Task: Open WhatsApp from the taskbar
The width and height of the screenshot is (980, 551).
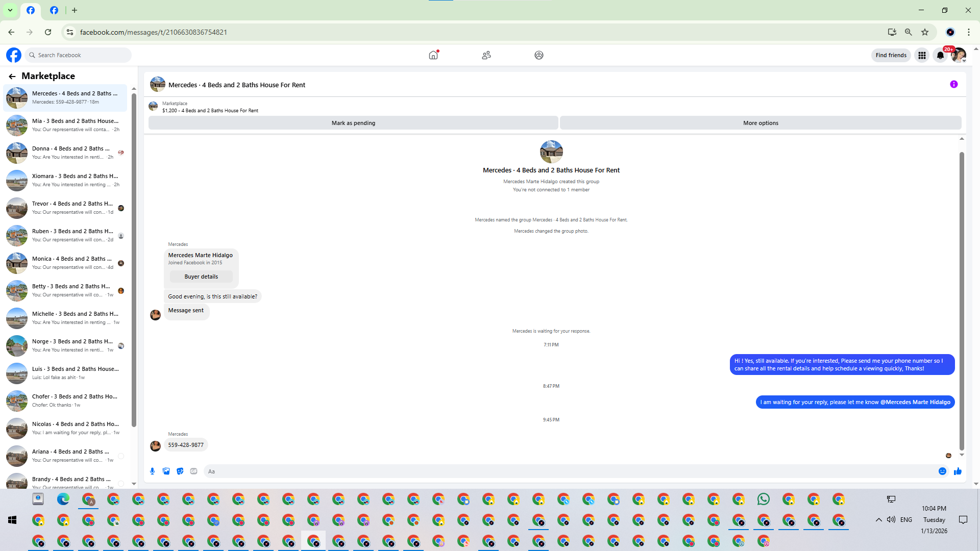Action: (x=763, y=499)
